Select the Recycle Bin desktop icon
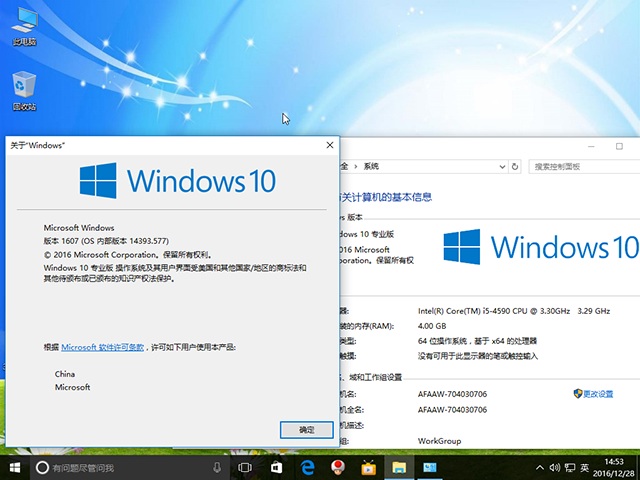Screen dimensions: 640x480 tap(24, 91)
